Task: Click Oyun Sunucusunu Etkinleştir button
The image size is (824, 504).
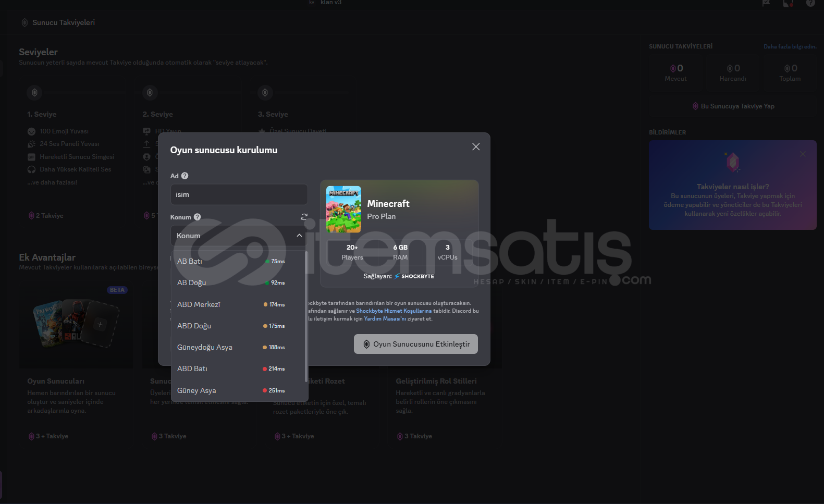Action: (416, 344)
